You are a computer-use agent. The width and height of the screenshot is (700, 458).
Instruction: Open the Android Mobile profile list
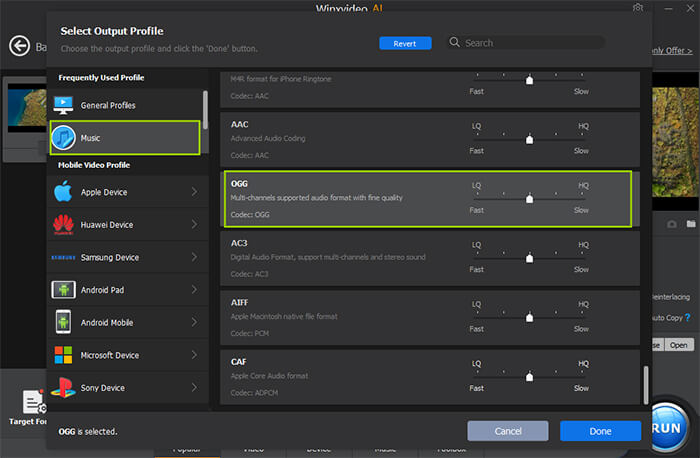tap(128, 322)
